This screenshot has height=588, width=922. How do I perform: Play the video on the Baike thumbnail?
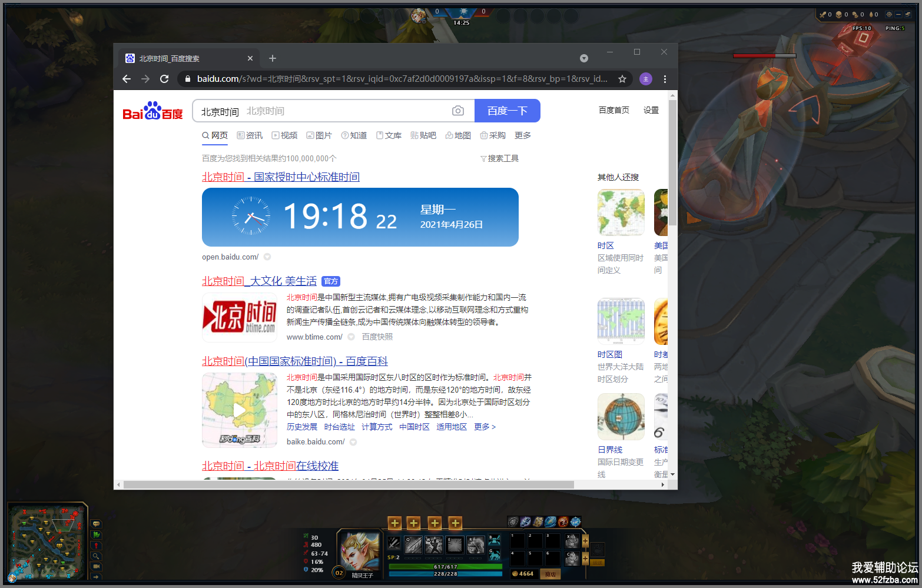tap(240, 410)
